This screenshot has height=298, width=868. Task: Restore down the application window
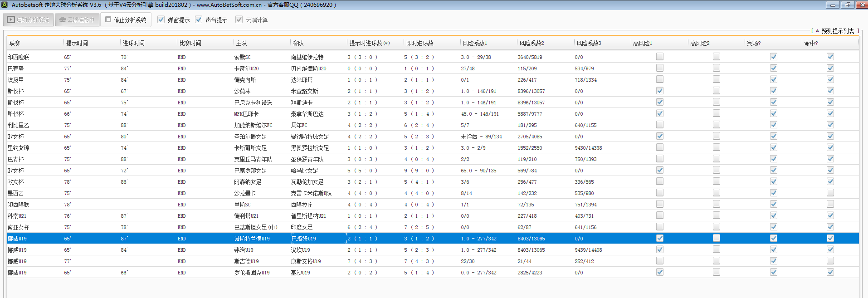(x=847, y=5)
